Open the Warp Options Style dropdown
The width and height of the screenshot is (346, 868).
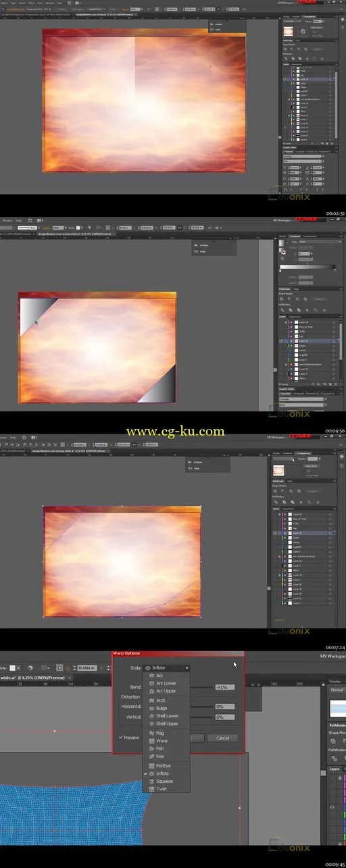[166, 668]
